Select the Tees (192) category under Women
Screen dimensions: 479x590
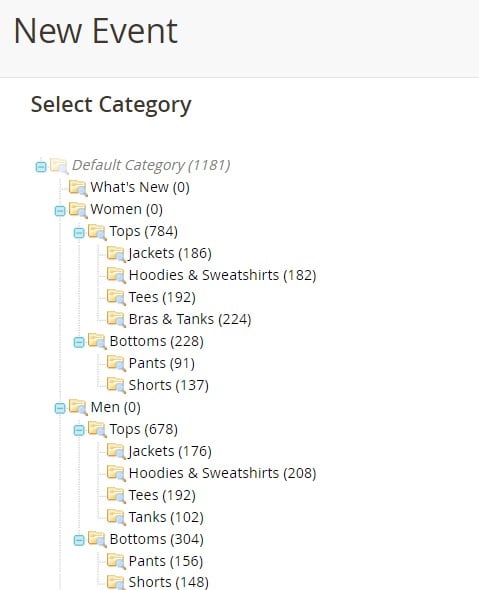(162, 297)
